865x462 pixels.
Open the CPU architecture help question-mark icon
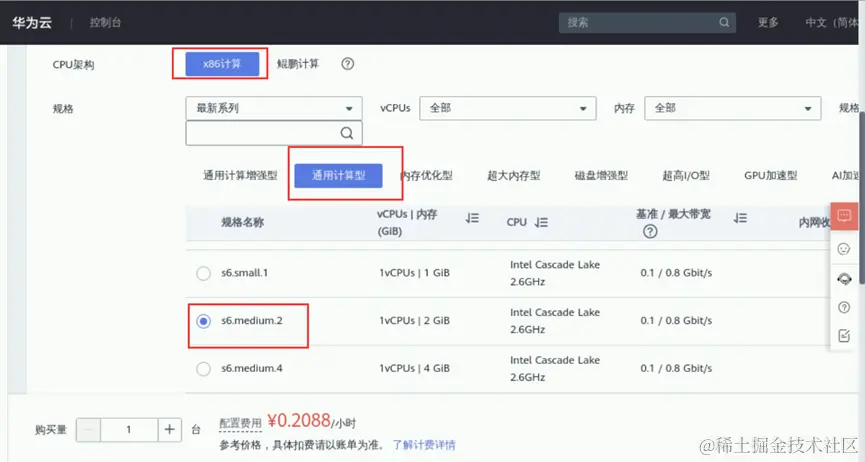348,64
